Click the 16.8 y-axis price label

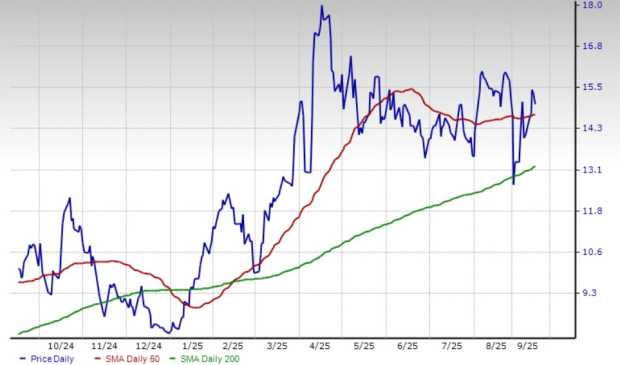tap(592, 46)
